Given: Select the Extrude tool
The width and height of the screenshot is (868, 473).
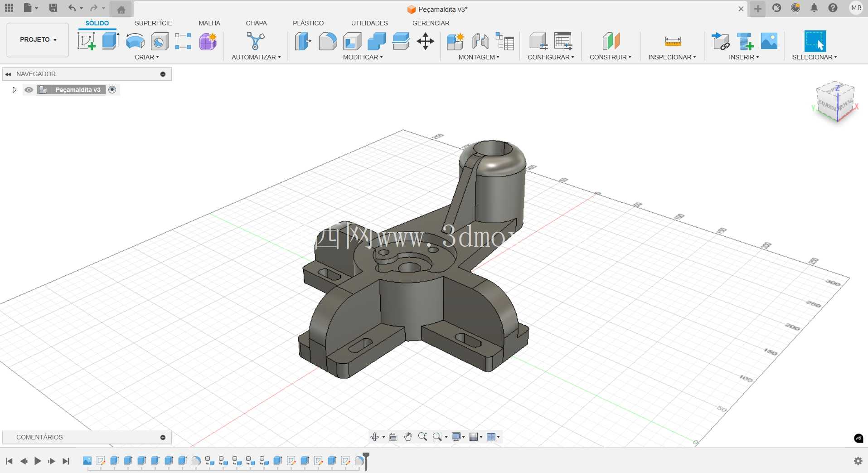Looking at the screenshot, I should tap(111, 41).
